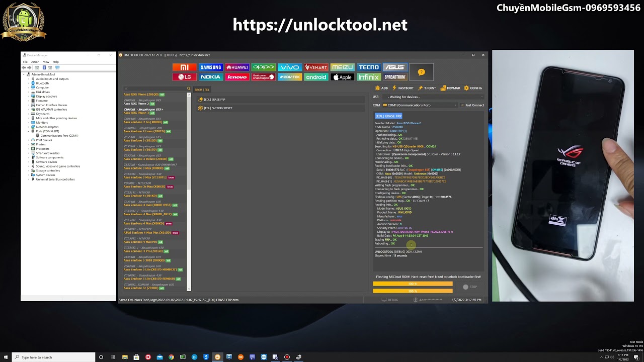This screenshot has height=362, width=644.
Task: Expand the Display adapters node
Action: point(29,96)
